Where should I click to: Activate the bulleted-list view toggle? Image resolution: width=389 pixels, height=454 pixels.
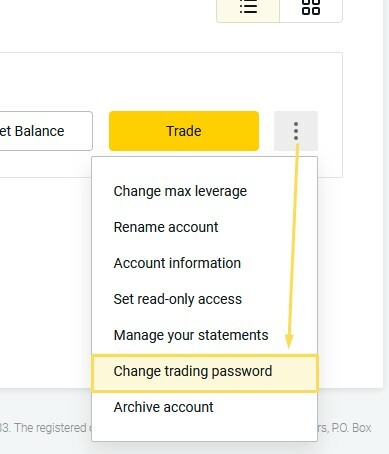coord(248,8)
